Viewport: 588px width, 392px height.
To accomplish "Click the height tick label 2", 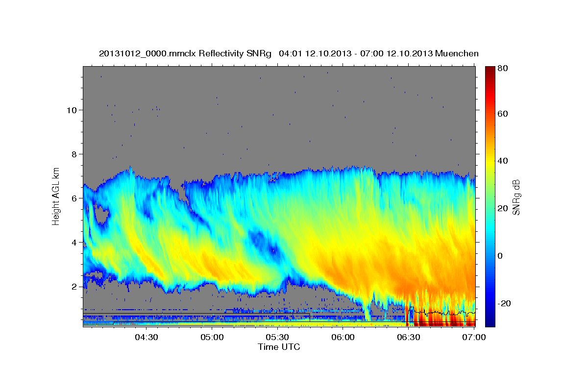I will click(74, 287).
